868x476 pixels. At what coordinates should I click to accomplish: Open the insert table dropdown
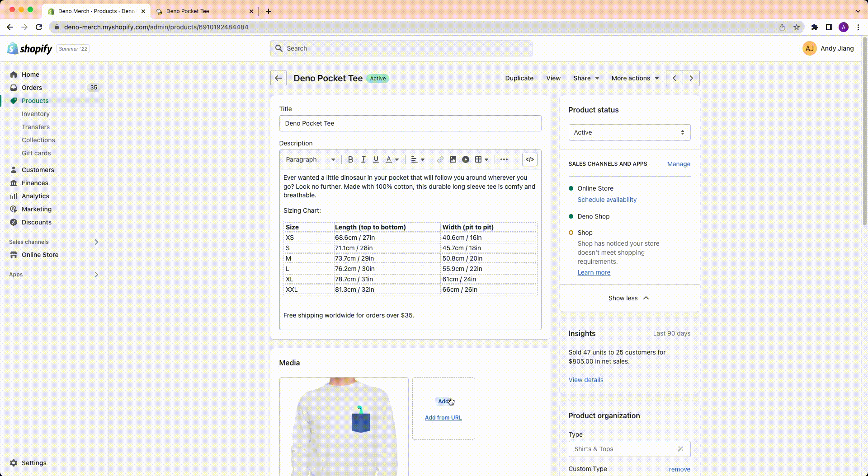[x=481, y=159]
